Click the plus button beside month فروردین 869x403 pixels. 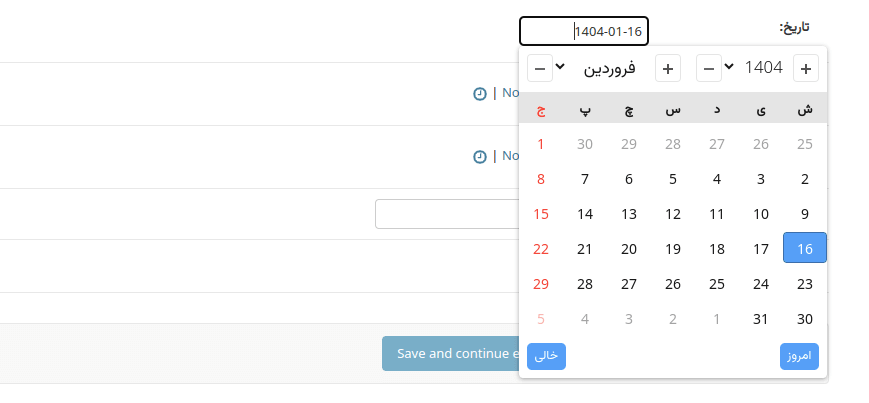[x=668, y=69]
